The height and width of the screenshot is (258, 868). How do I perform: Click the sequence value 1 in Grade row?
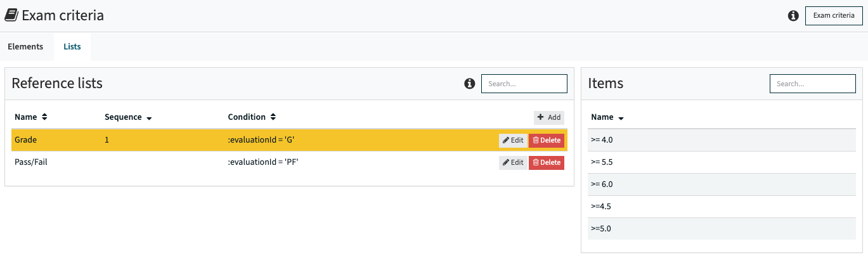coord(107,140)
